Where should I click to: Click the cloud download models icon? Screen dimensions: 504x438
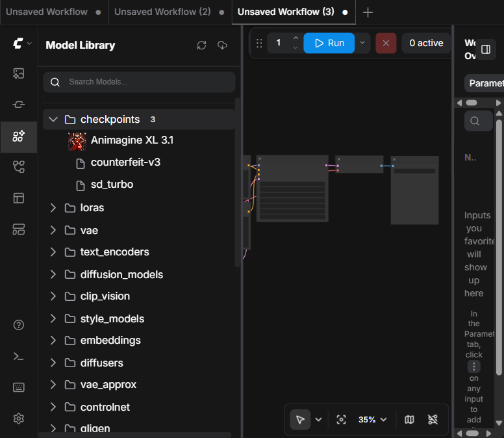pos(222,45)
